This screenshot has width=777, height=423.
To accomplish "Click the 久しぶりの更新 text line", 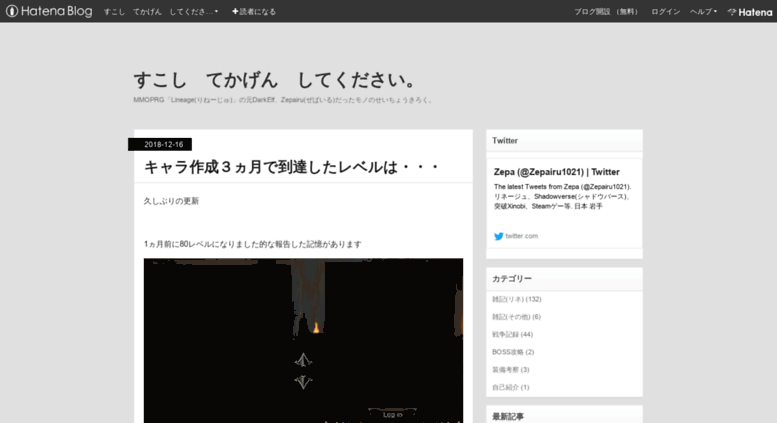I will pyautogui.click(x=171, y=201).
